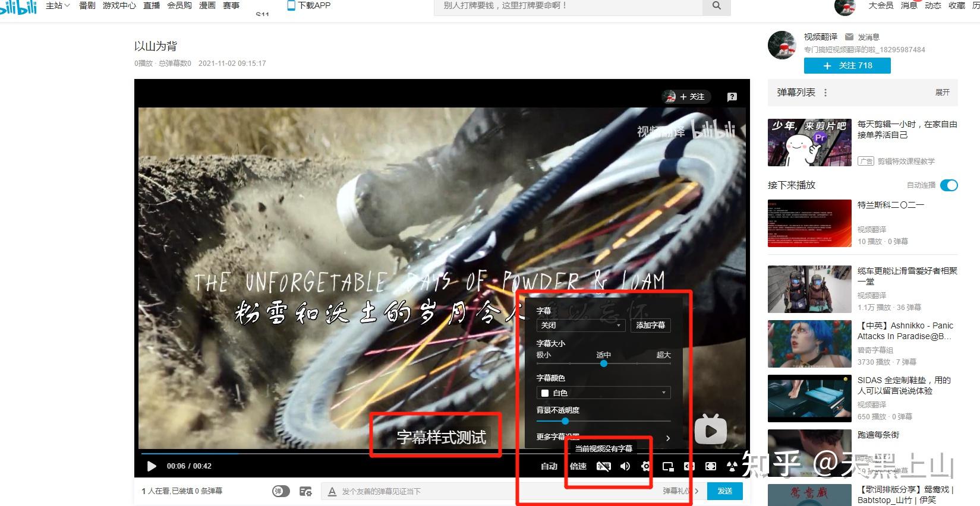
Task: Open the 字幕 language dropdown showing 关闭
Action: (x=580, y=325)
